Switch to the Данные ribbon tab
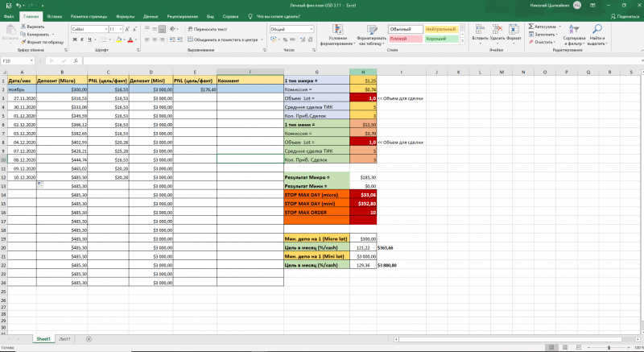Screen dimensions: 644x352 151,16
